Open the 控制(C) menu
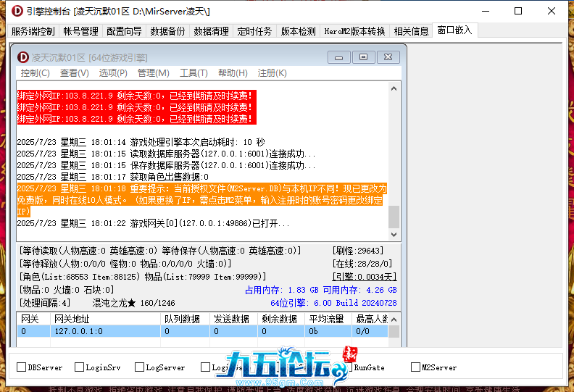574x392 pixels. tap(35, 73)
